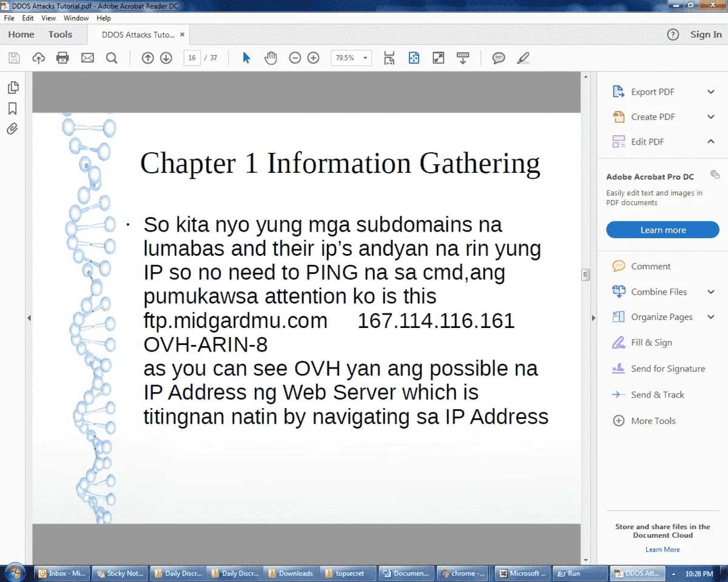Image resolution: width=728 pixels, height=582 pixels.
Task: Close the DDOS Attacks Tutorial tab
Action: coord(182,35)
